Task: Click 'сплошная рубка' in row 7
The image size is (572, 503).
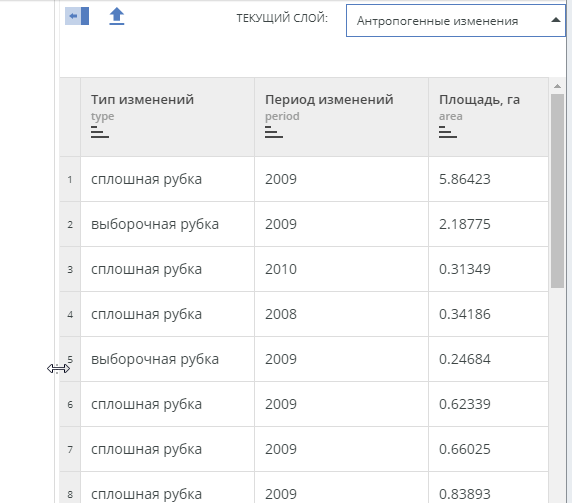Action: (x=146, y=449)
